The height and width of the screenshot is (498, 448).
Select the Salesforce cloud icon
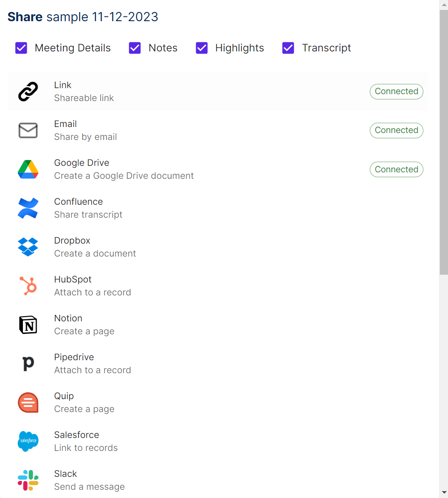28,441
